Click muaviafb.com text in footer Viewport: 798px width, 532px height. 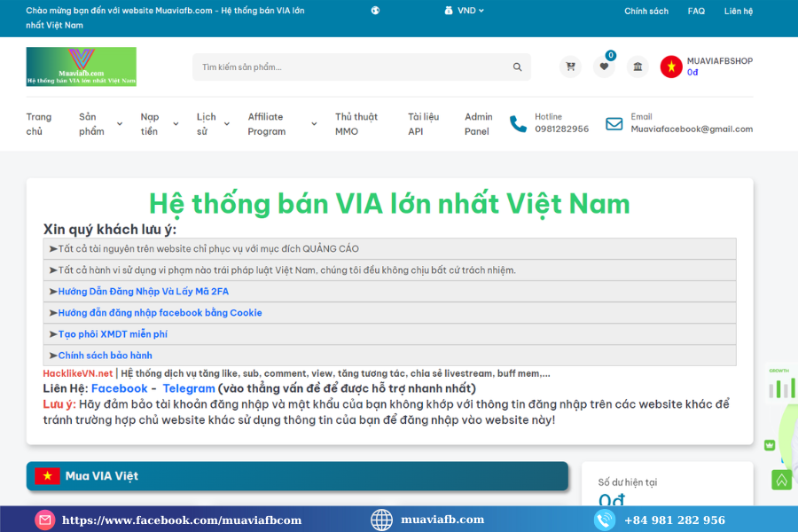pos(442,520)
